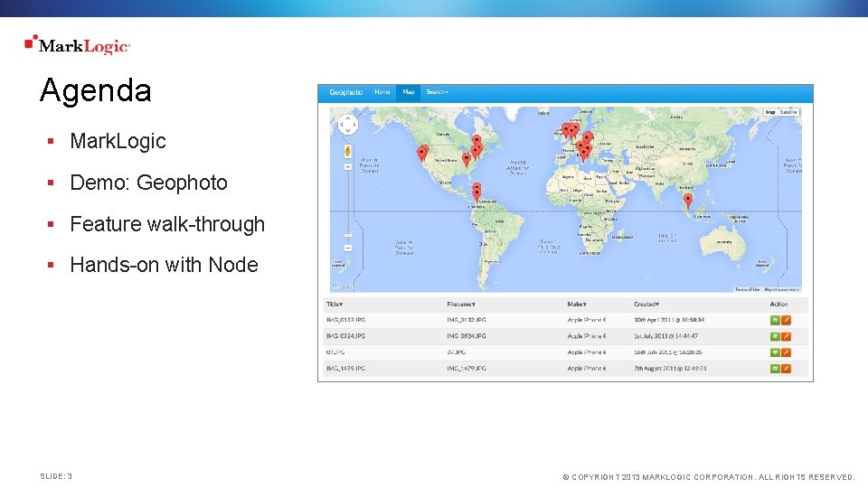The width and height of the screenshot is (868, 488).
Task: Click created date 1st July 2011
Action: [x=665, y=336]
